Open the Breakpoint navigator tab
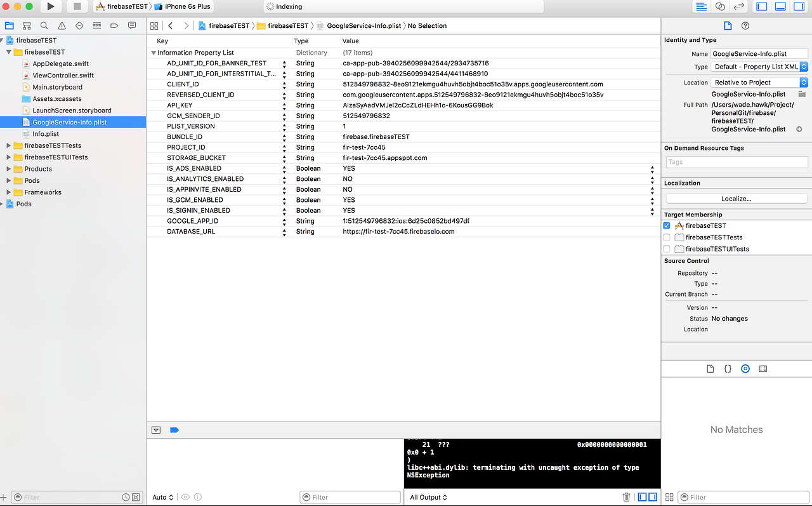 [x=114, y=26]
